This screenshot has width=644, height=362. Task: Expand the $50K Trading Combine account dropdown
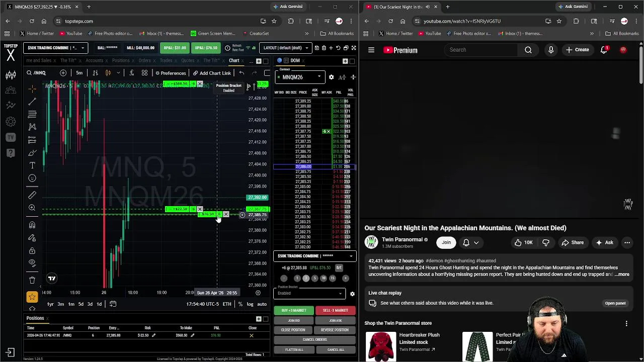click(x=55, y=48)
